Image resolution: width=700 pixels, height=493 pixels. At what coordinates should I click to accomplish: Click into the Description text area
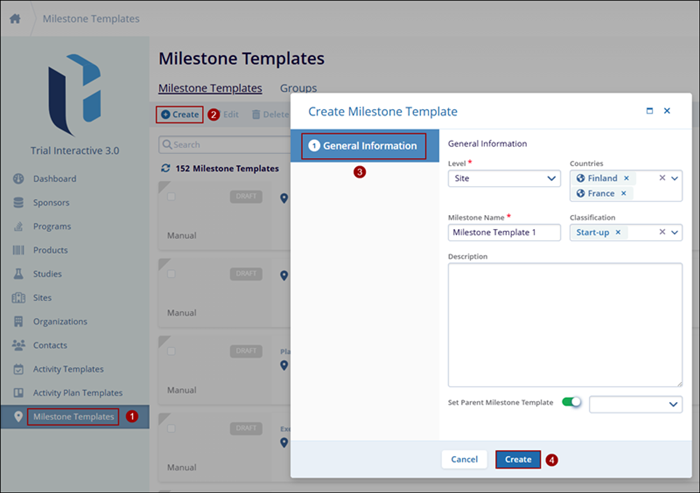(x=565, y=325)
